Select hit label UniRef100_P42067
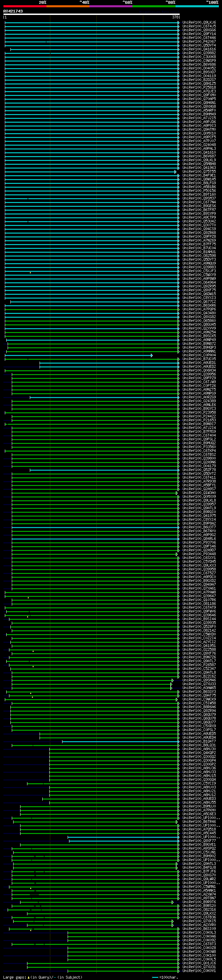 (199, 41)
